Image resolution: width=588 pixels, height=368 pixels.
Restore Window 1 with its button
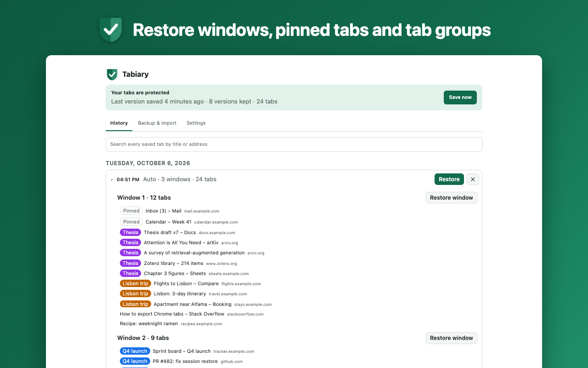tap(452, 198)
